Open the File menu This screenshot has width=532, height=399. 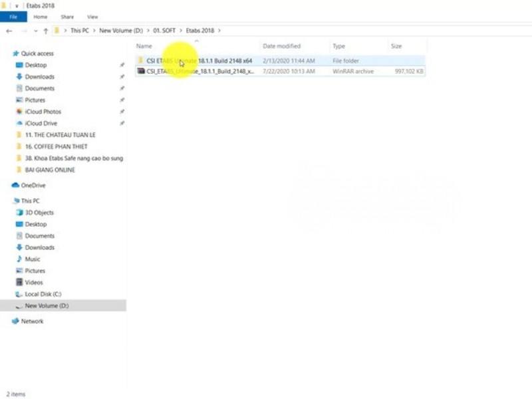pyautogui.click(x=13, y=17)
